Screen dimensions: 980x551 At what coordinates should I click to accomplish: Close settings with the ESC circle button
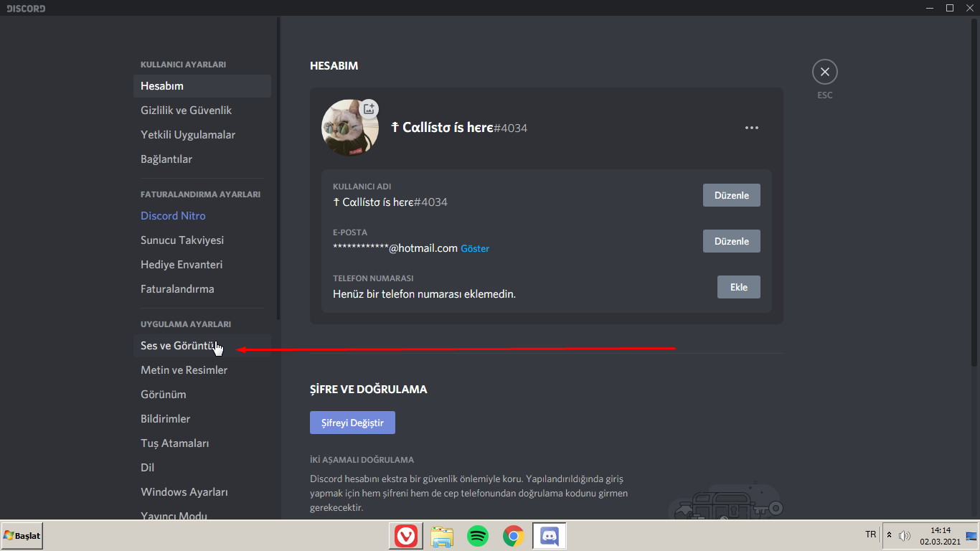click(824, 72)
